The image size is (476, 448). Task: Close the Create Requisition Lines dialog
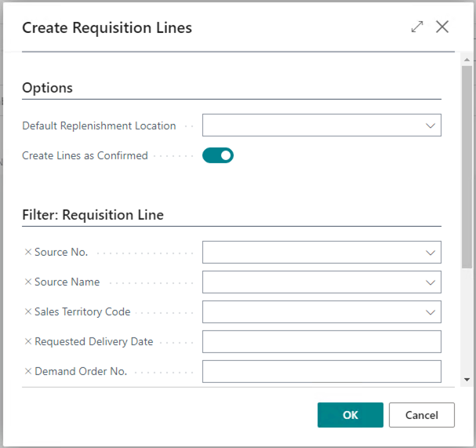pos(442,27)
